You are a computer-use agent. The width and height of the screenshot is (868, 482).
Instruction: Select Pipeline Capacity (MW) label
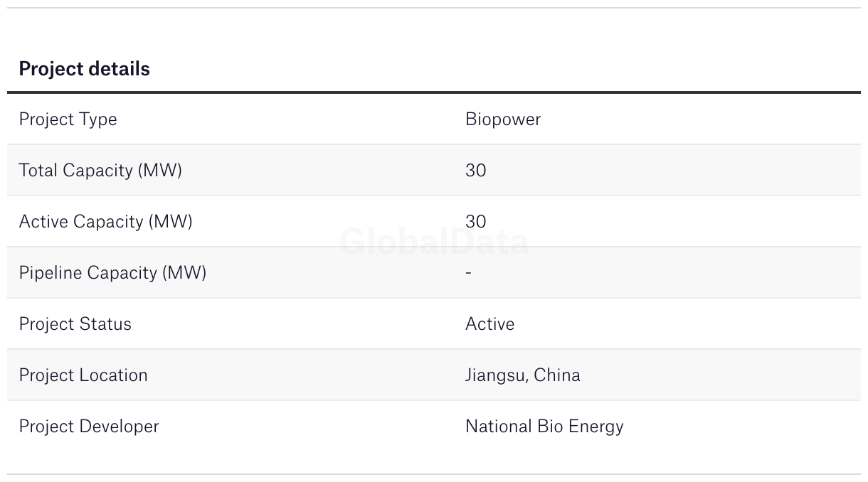click(112, 273)
